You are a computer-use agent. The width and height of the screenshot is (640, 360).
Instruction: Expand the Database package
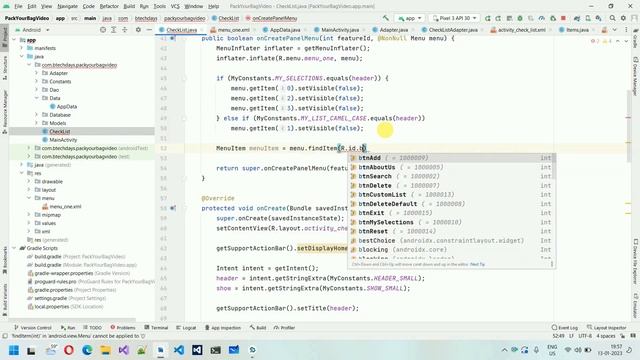tap(36, 115)
